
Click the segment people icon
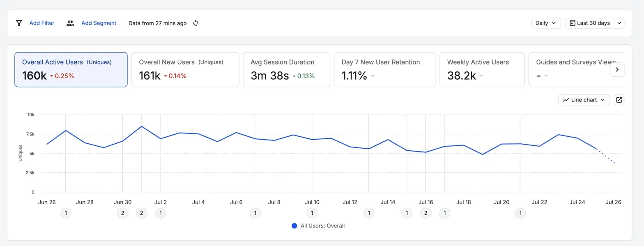pyautogui.click(x=70, y=23)
